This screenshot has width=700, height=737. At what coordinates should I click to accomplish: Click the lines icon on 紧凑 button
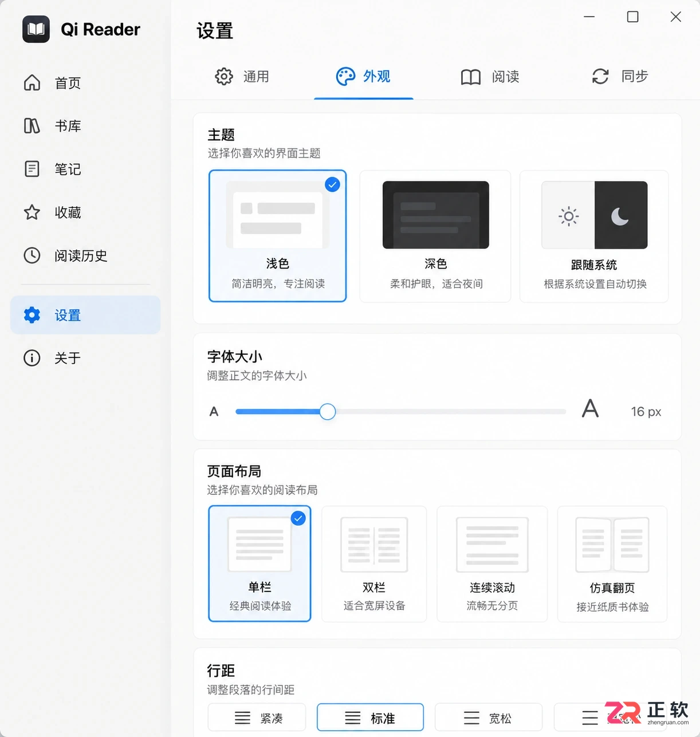[x=243, y=718]
